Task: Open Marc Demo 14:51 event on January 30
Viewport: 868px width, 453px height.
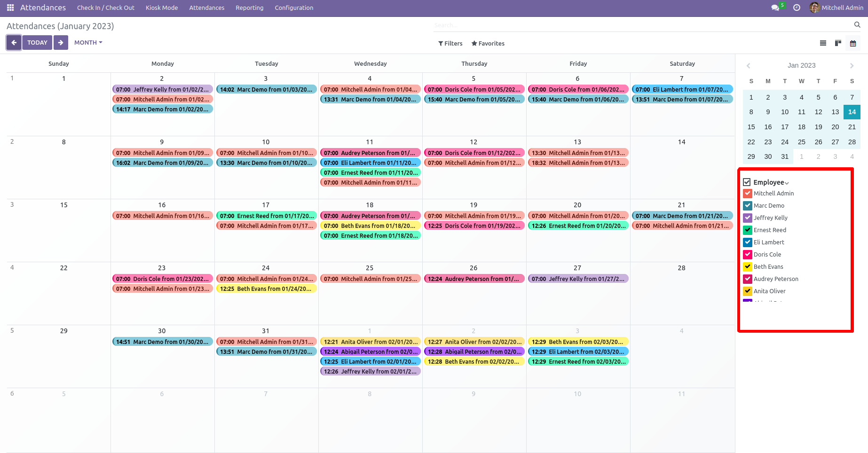Action: point(163,342)
